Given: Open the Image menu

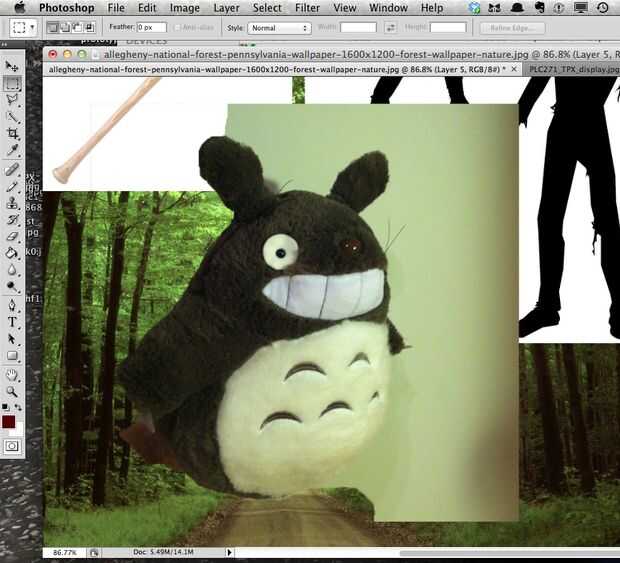Looking at the screenshot, I should click(184, 8).
